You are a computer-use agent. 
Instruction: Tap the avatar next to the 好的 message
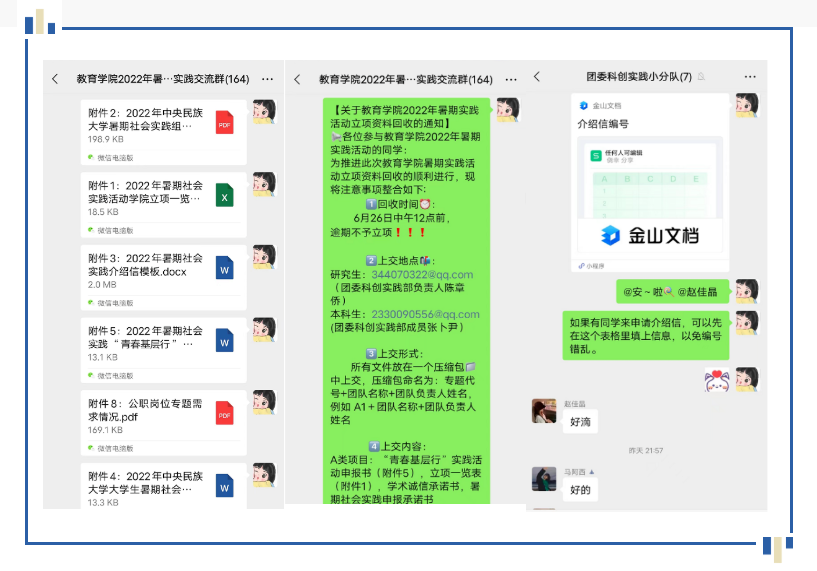pos(544,479)
